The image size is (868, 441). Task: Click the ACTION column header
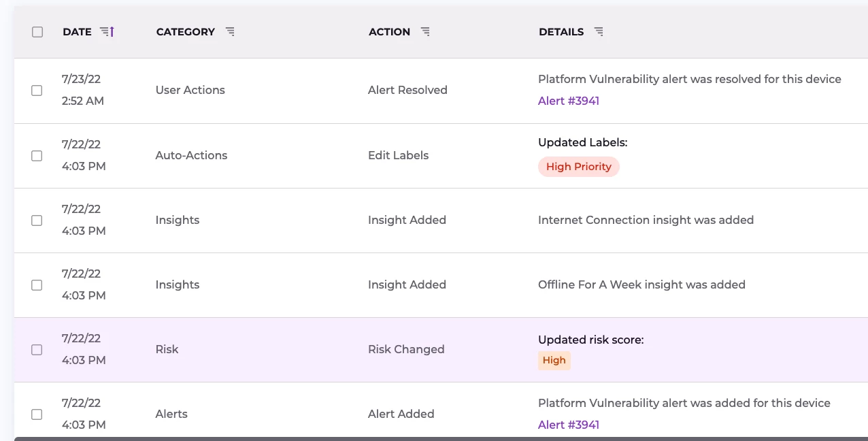pyautogui.click(x=389, y=32)
